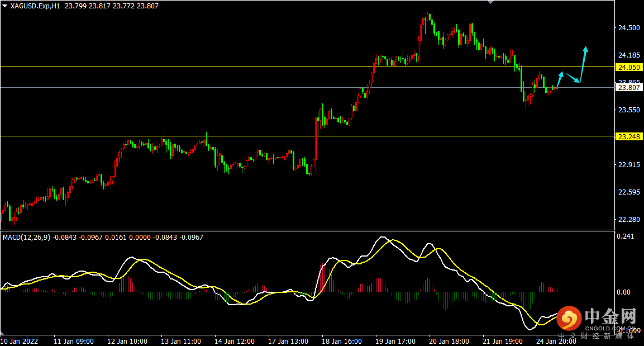This screenshot has height=346, width=644.
Task: Click the XAGUSD.Exp,H1 chart title
Action: 35,6
